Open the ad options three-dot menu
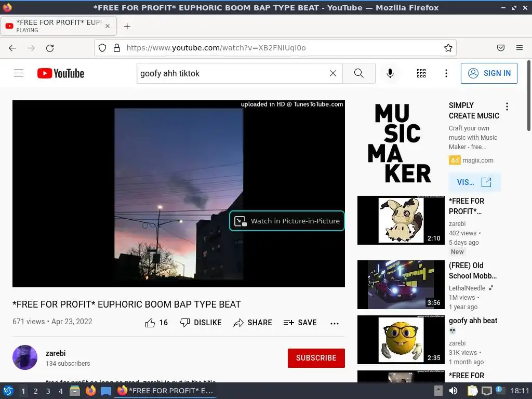 pyautogui.click(x=507, y=107)
